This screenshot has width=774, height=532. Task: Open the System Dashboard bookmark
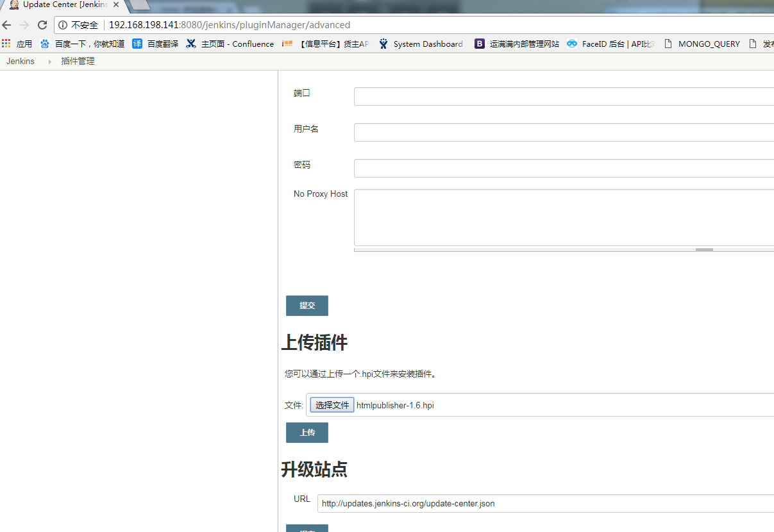pos(421,44)
